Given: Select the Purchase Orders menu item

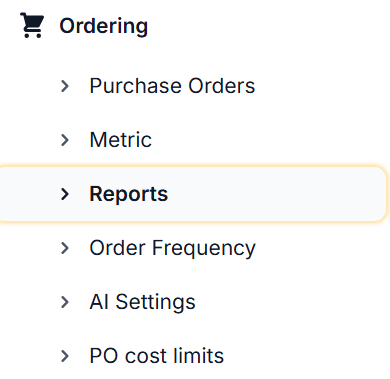Looking at the screenshot, I should pyautogui.click(x=172, y=86).
